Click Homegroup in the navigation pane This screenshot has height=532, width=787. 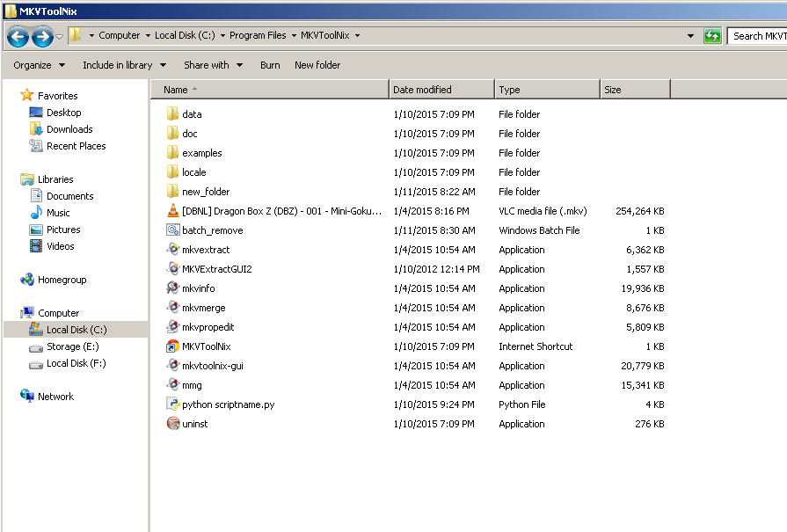[x=62, y=280]
